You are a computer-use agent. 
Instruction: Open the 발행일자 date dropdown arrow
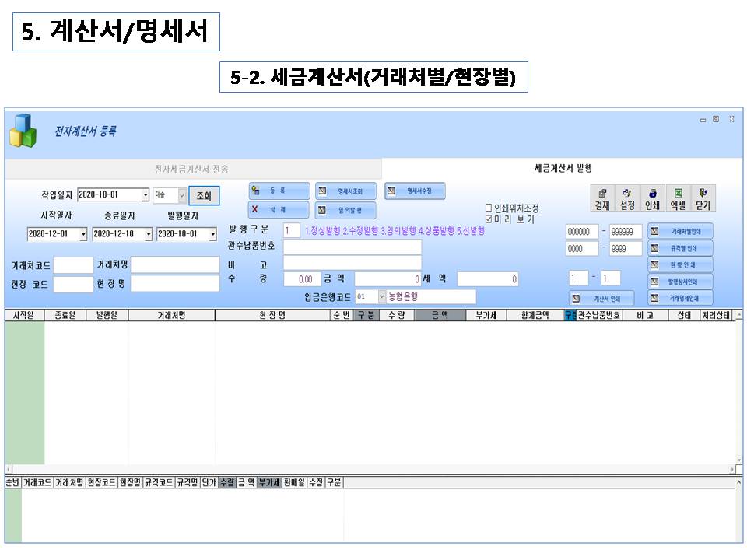tap(213, 234)
